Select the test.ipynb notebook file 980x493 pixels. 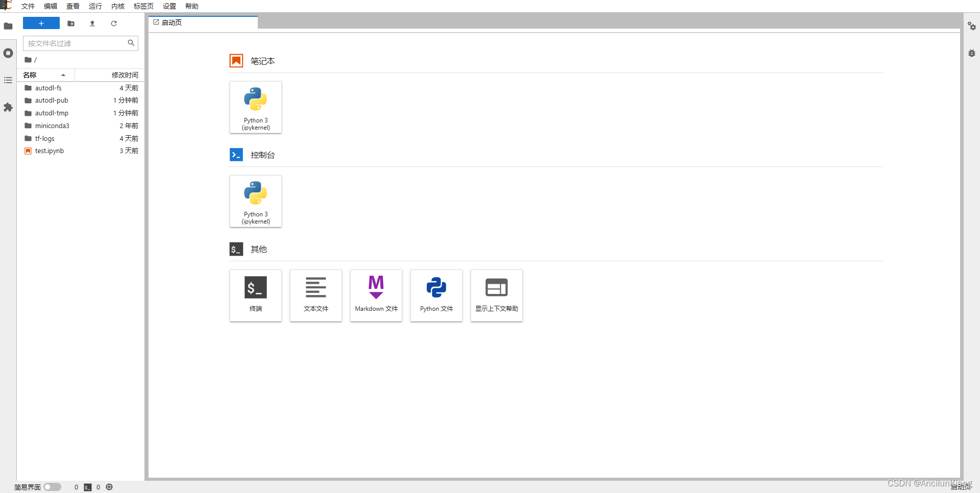tap(82, 151)
